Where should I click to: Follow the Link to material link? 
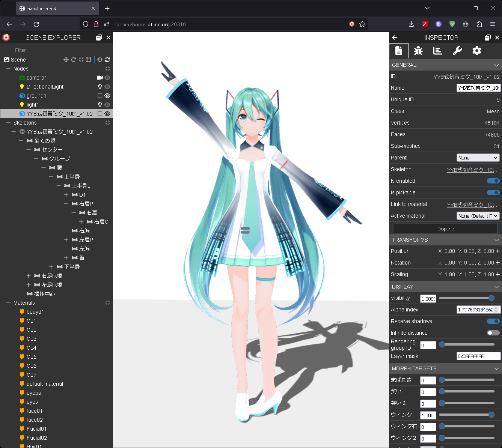473,204
